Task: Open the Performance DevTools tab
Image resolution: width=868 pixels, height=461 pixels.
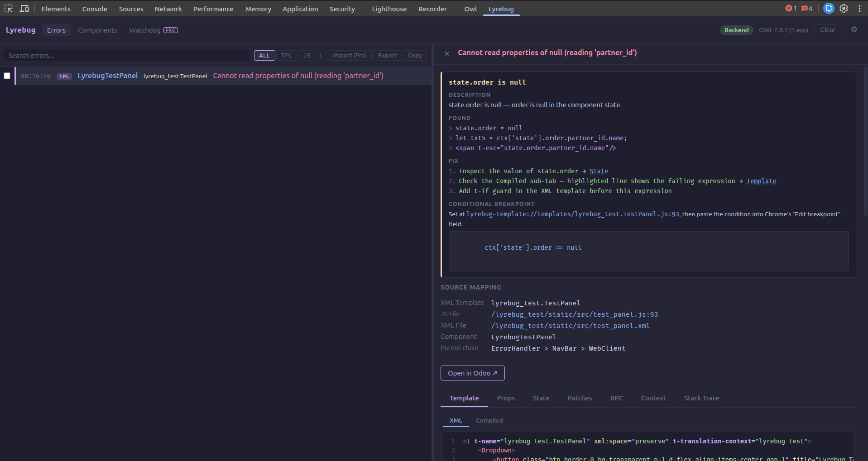Action: click(213, 9)
